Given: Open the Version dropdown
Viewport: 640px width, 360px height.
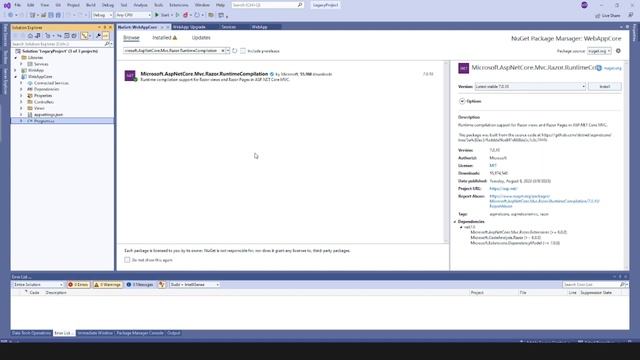Looking at the screenshot, I should pyautogui.click(x=530, y=87).
